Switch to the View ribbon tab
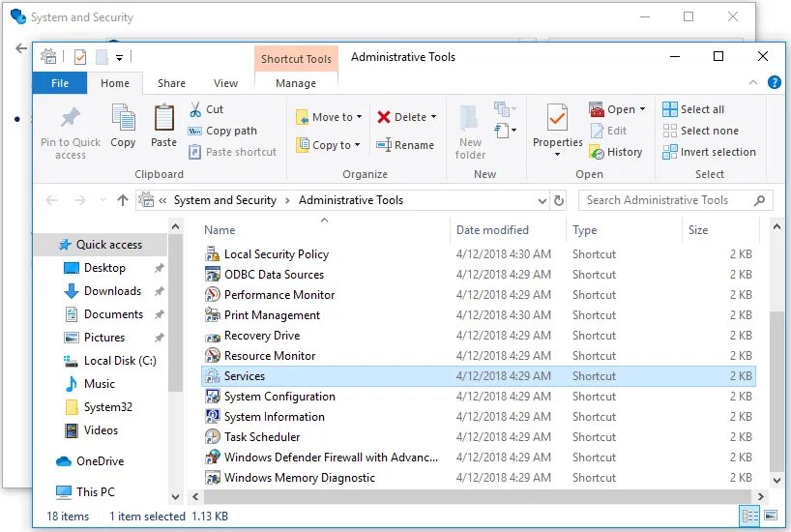Screen dimensions: 791x532 225,83
